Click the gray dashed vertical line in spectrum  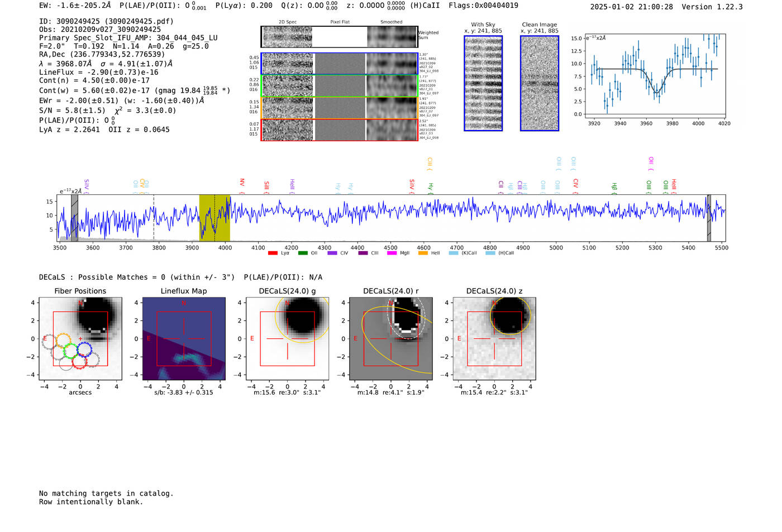[154, 218]
